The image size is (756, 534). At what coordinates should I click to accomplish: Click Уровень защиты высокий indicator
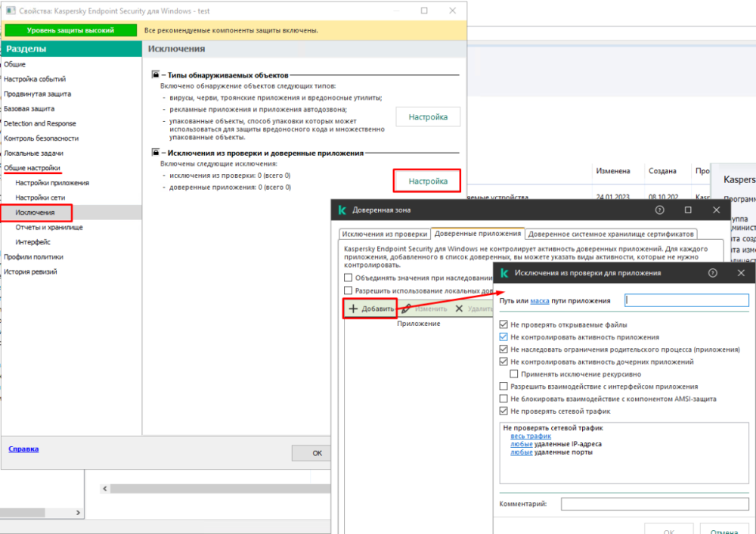[70, 30]
